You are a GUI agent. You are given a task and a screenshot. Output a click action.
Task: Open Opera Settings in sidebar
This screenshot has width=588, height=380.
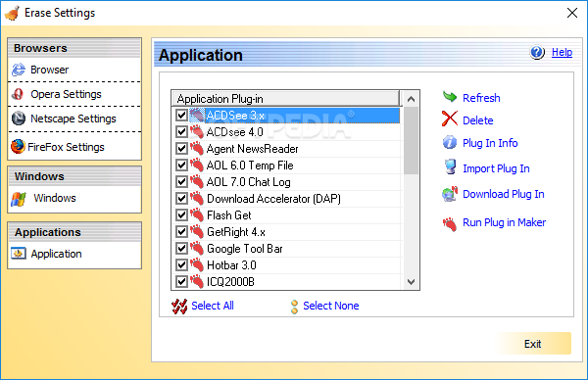66,94
